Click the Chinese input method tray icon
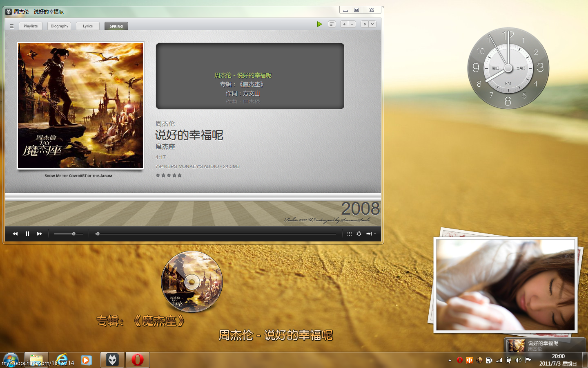The width and height of the screenshot is (588, 368). (x=470, y=360)
